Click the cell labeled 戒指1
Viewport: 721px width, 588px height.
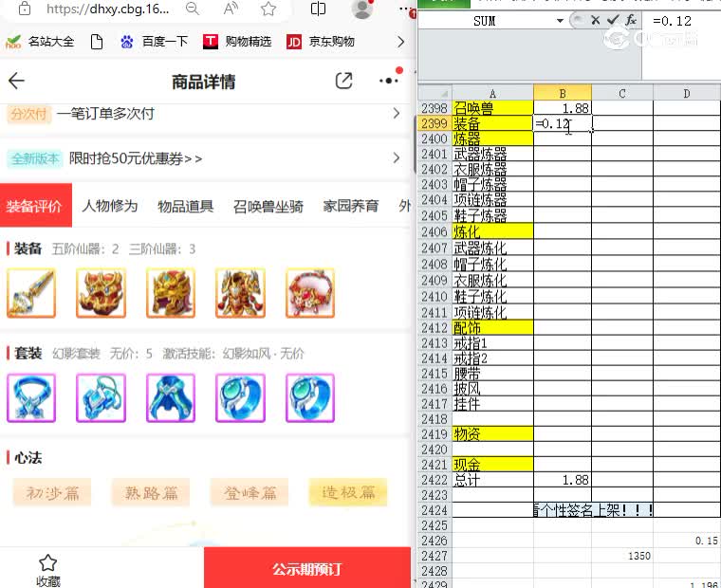(493, 343)
